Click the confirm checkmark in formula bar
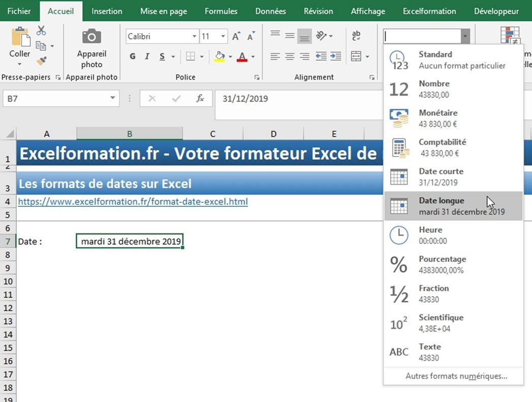The image size is (532, 402). pos(176,99)
